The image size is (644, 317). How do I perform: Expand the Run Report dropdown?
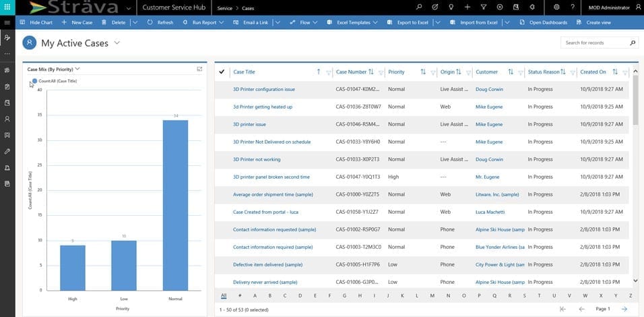point(224,22)
